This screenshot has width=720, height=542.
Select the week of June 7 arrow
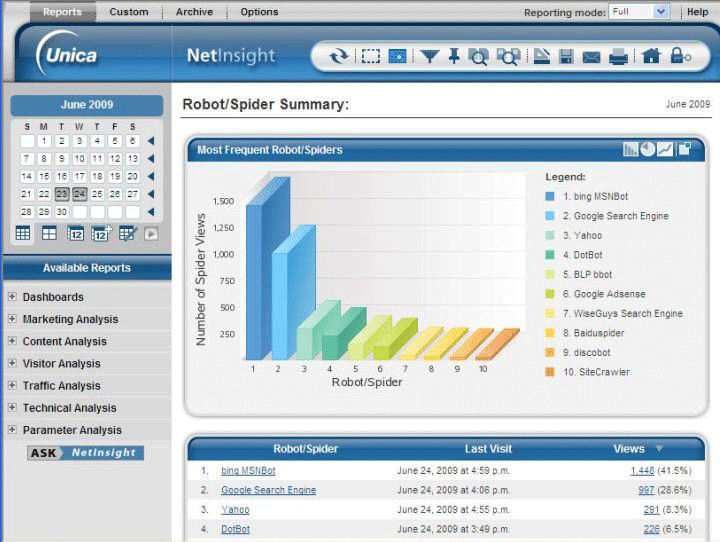(x=151, y=158)
